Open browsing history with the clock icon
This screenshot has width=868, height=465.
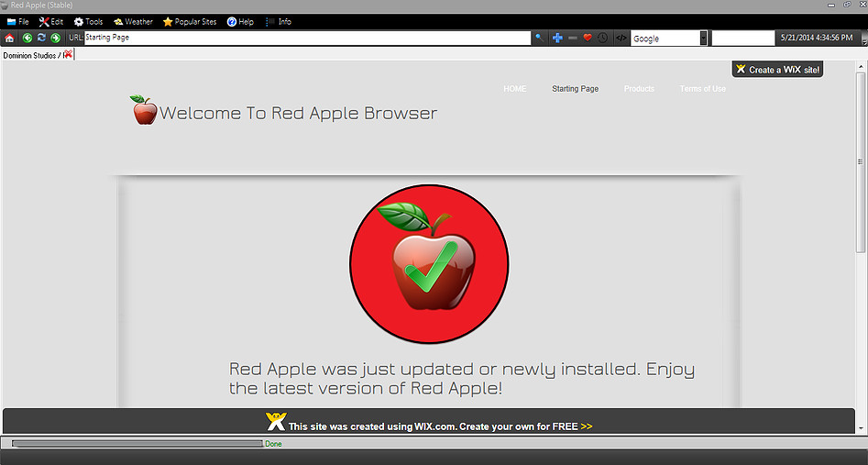[603, 38]
